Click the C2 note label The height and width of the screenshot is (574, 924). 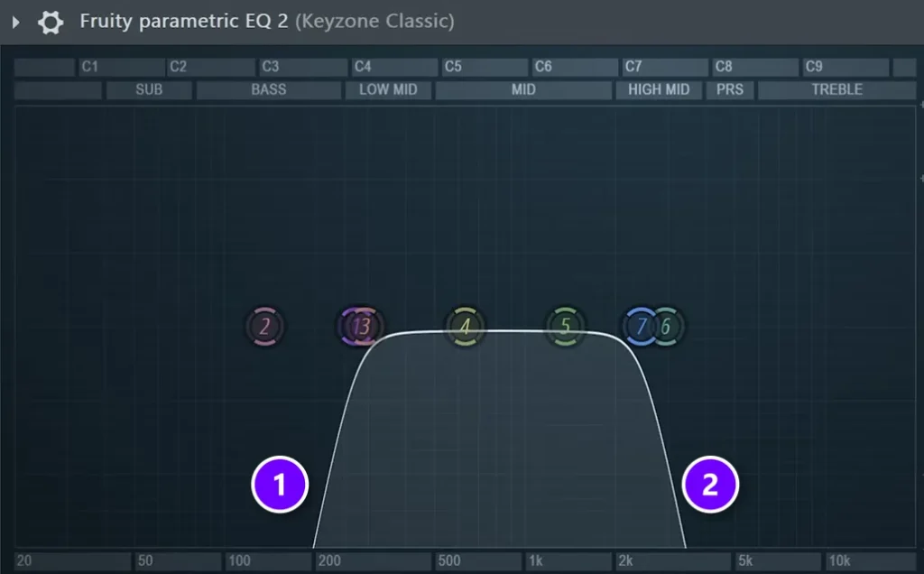(178, 67)
